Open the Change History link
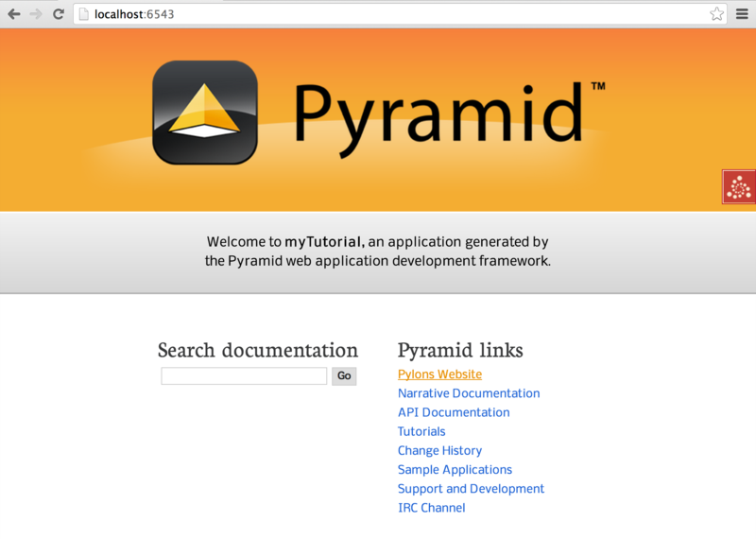This screenshot has width=756, height=539. pyautogui.click(x=439, y=451)
